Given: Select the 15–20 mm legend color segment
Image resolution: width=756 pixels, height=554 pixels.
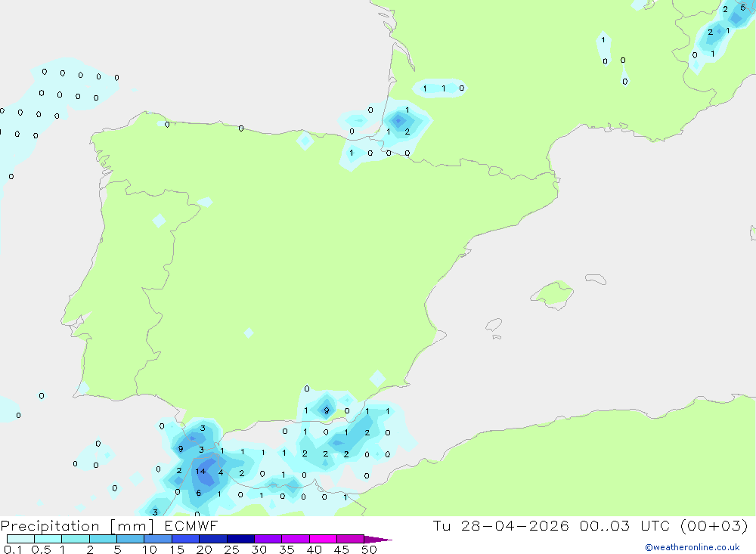Looking at the screenshot, I should pos(186,539).
